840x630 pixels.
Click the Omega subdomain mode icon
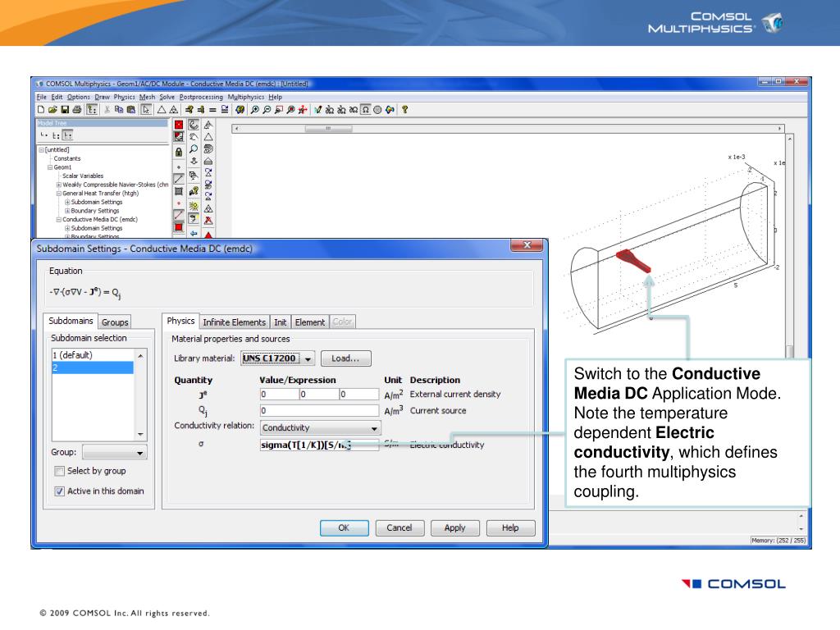point(365,110)
